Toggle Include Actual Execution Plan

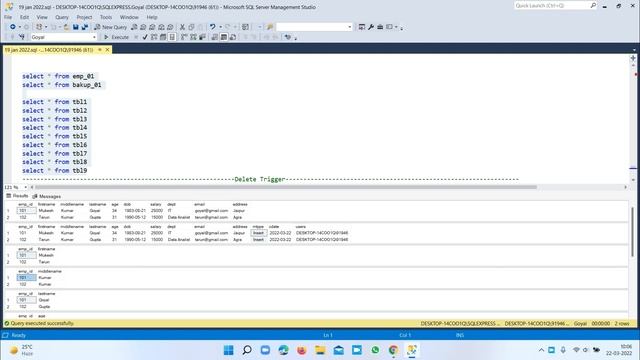(x=184, y=37)
